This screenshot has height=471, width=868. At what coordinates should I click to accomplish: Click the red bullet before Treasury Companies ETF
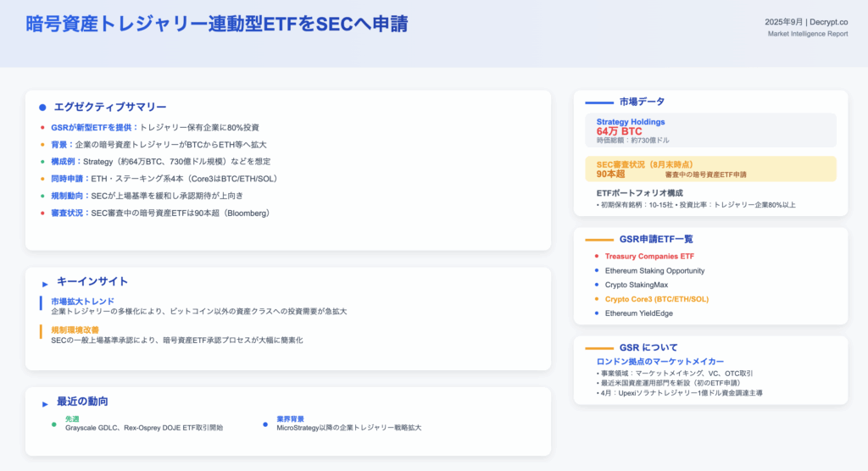click(596, 257)
